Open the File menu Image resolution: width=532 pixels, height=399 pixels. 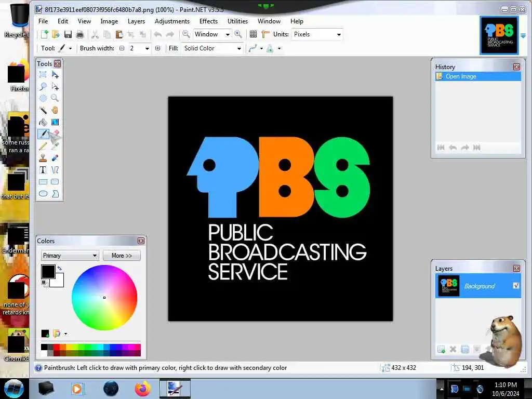[x=43, y=21]
